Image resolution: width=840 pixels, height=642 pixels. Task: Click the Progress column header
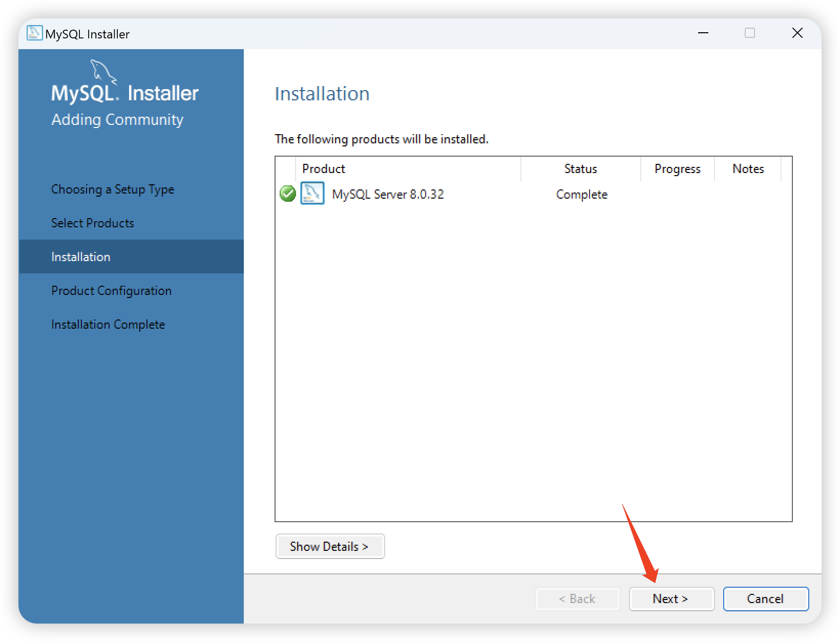pyautogui.click(x=678, y=169)
